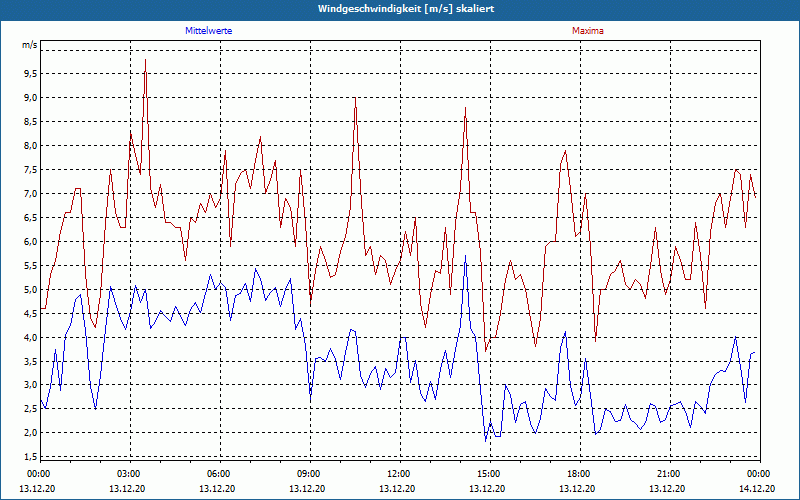The height and width of the screenshot is (500, 800).
Task: Select the 7,0 y-axis value
Action: tap(30, 193)
